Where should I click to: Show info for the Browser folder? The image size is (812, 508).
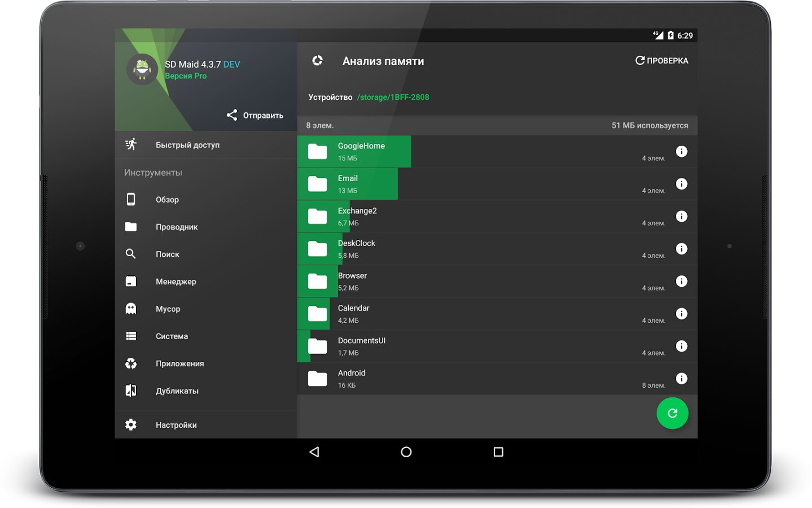click(x=682, y=281)
